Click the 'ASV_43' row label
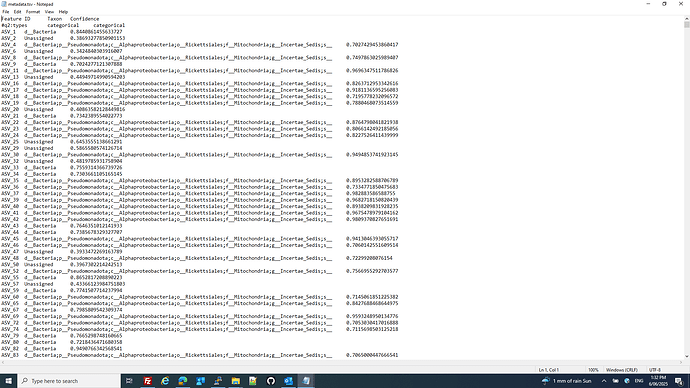 [10, 226]
